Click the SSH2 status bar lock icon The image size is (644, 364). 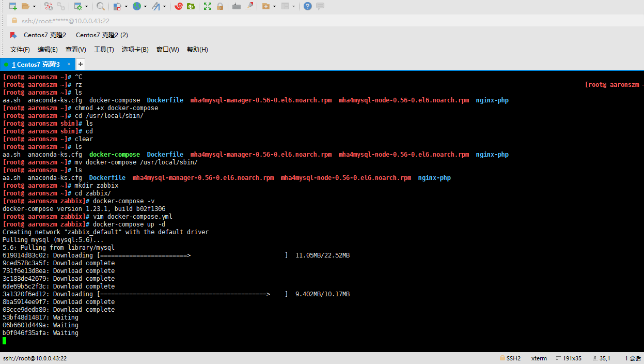coord(502,358)
